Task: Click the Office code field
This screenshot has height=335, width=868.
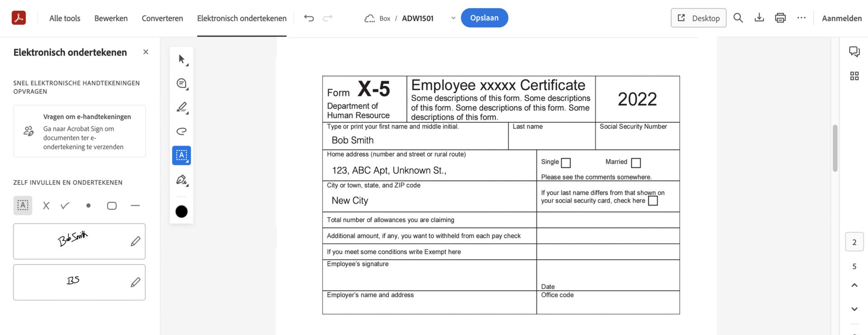Action: coord(608,302)
